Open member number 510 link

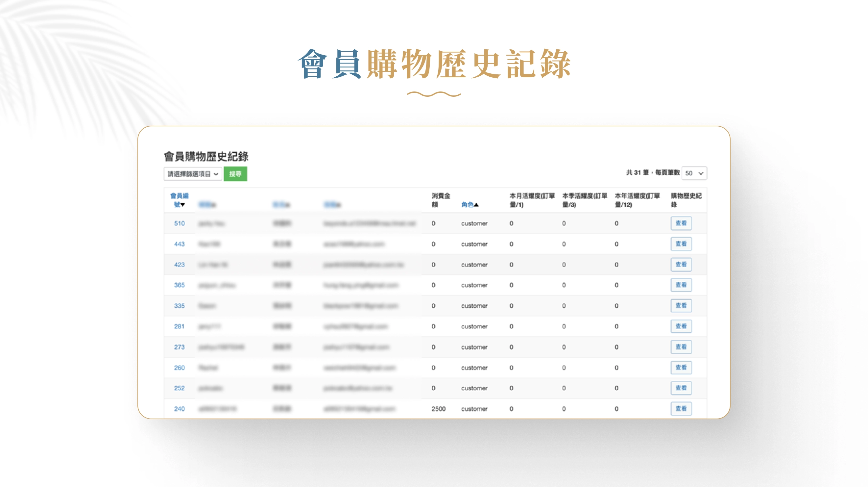coord(179,223)
